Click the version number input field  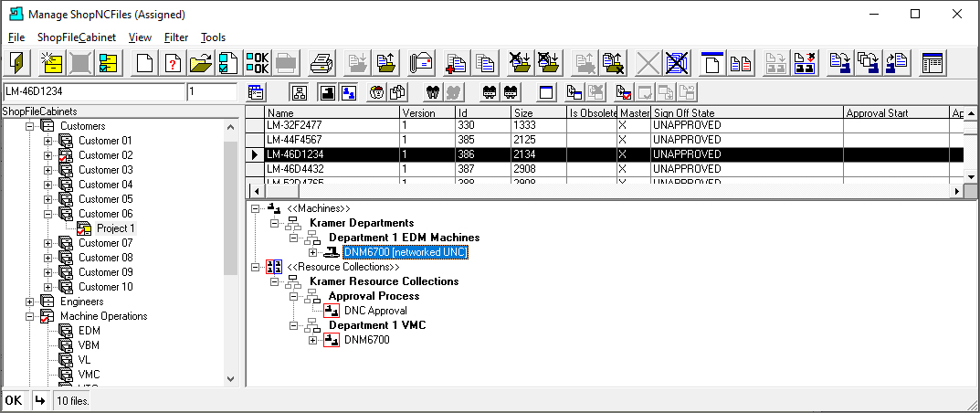click(x=212, y=92)
